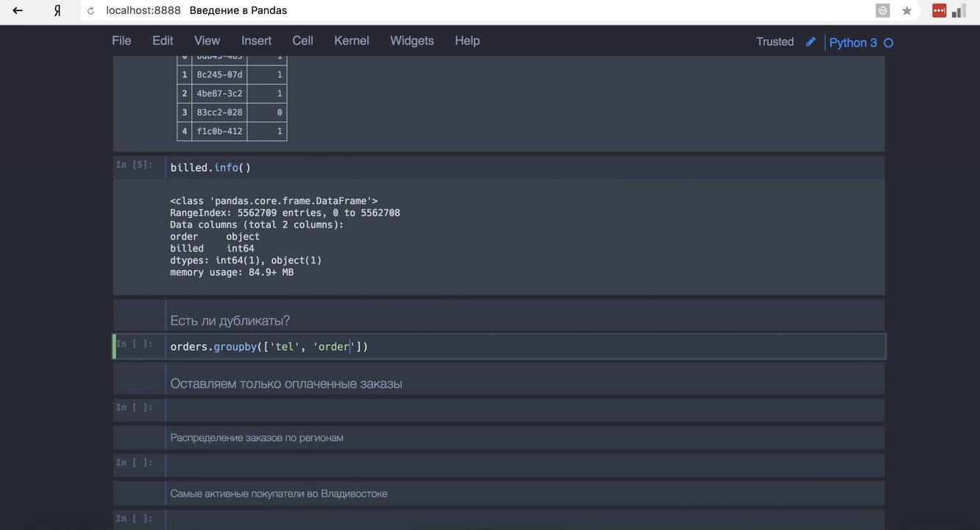Screen dimensions: 980x530
Task: Click the signal bars extension icon
Action: point(959,11)
